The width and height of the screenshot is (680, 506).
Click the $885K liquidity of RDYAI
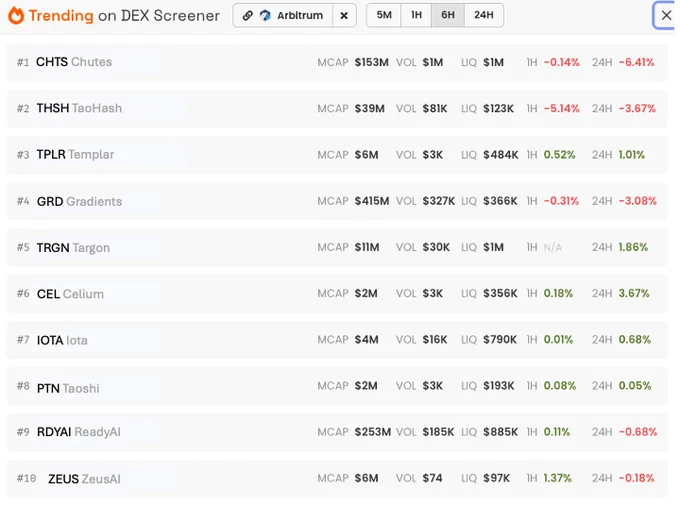(x=500, y=432)
